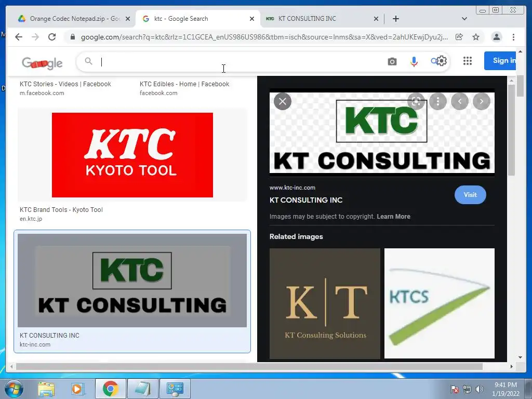Click the preview panel vertical scrollbar

(511, 129)
